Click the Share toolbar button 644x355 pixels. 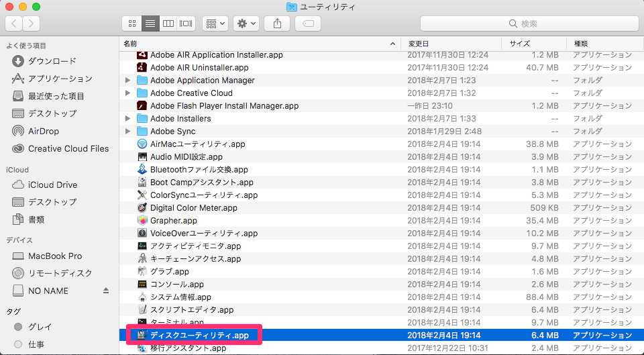(277, 24)
